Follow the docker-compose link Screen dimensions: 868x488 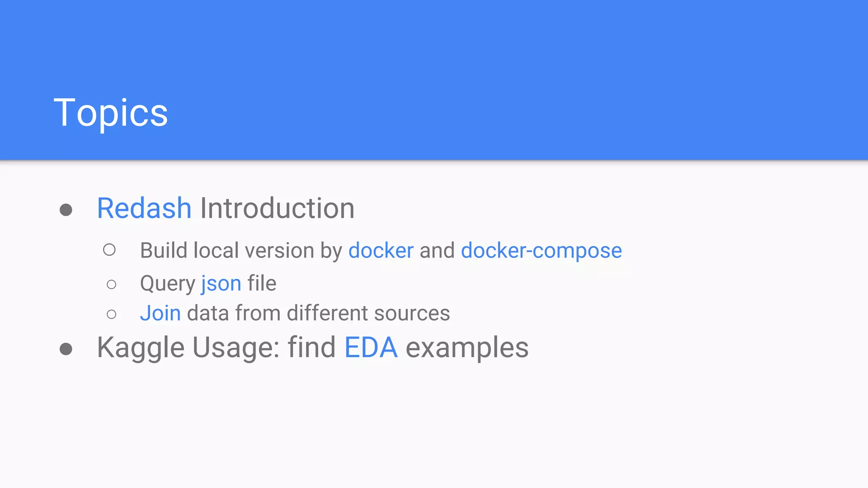pos(541,250)
